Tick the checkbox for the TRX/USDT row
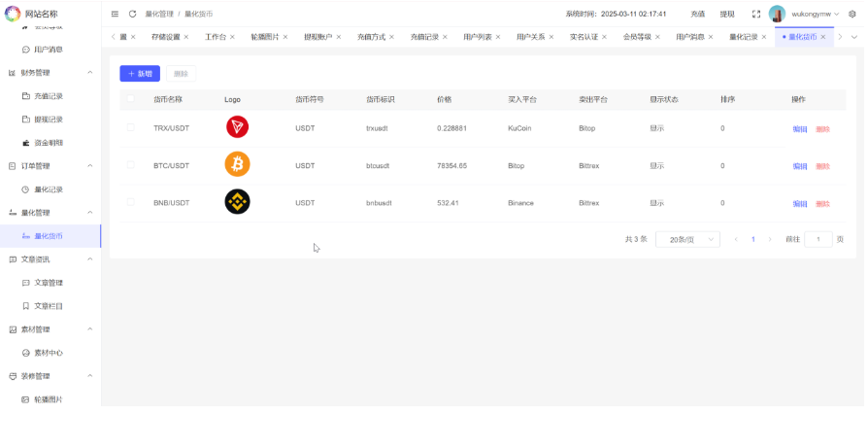The width and height of the screenshot is (868, 448). pos(131,127)
